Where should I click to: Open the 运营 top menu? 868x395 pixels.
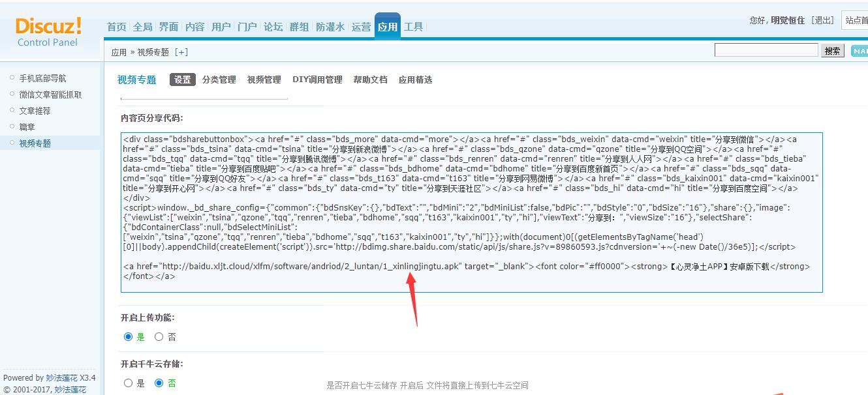(x=362, y=27)
